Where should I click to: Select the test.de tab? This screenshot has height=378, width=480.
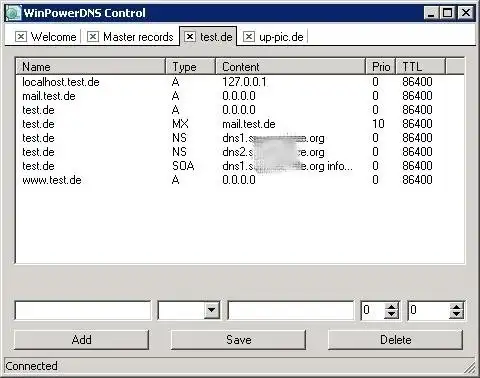(216, 37)
